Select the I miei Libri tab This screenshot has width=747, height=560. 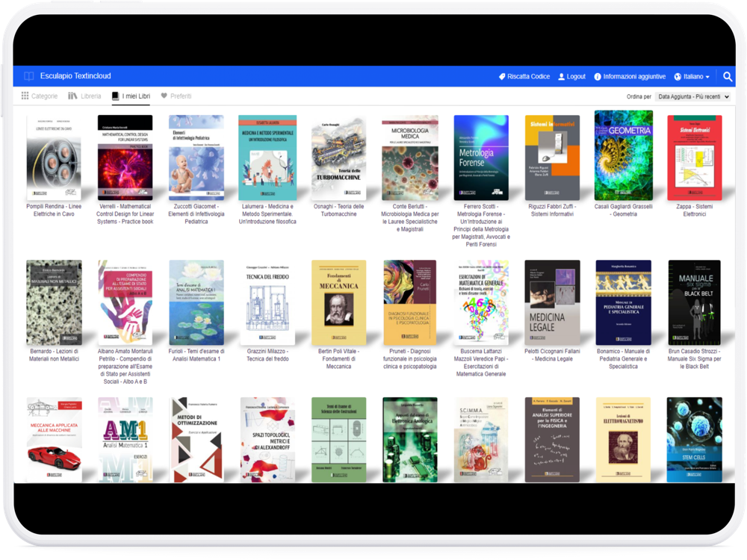tap(131, 96)
